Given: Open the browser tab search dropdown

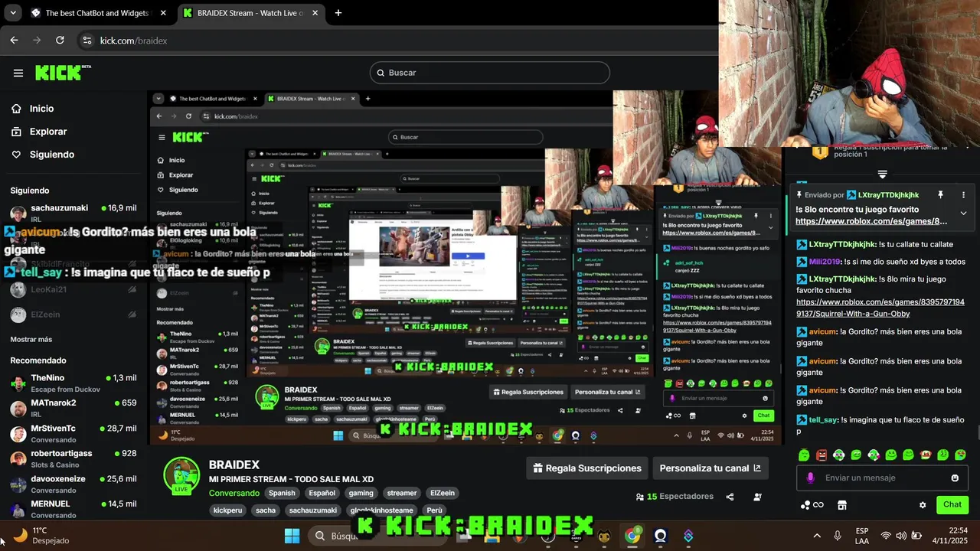Looking at the screenshot, I should tap(12, 13).
